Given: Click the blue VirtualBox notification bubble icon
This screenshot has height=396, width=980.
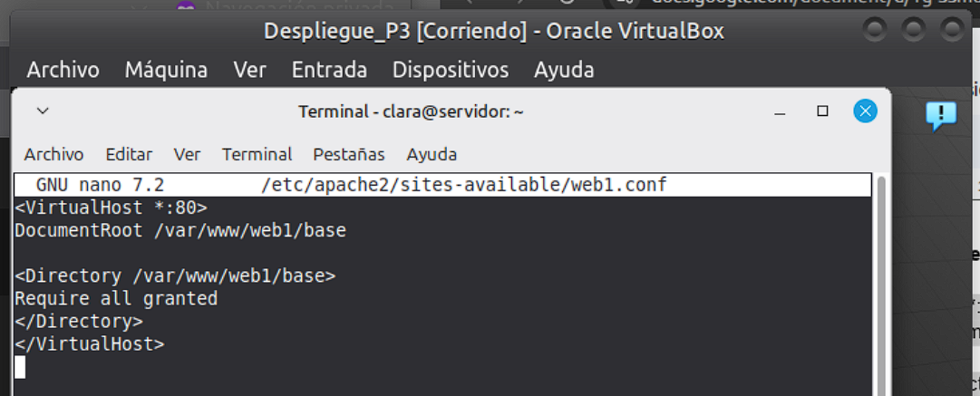Looking at the screenshot, I should click(x=941, y=115).
